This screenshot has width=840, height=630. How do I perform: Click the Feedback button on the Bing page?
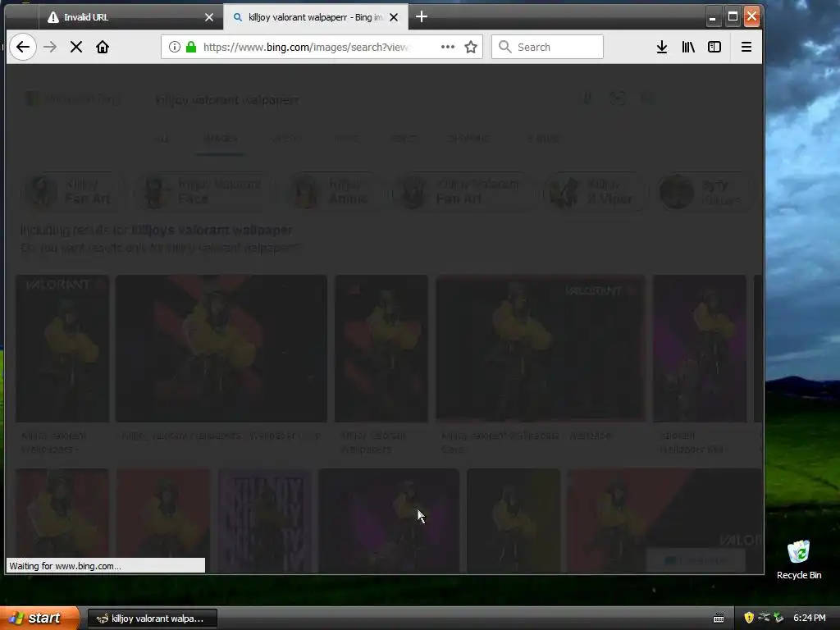pyautogui.click(x=696, y=560)
